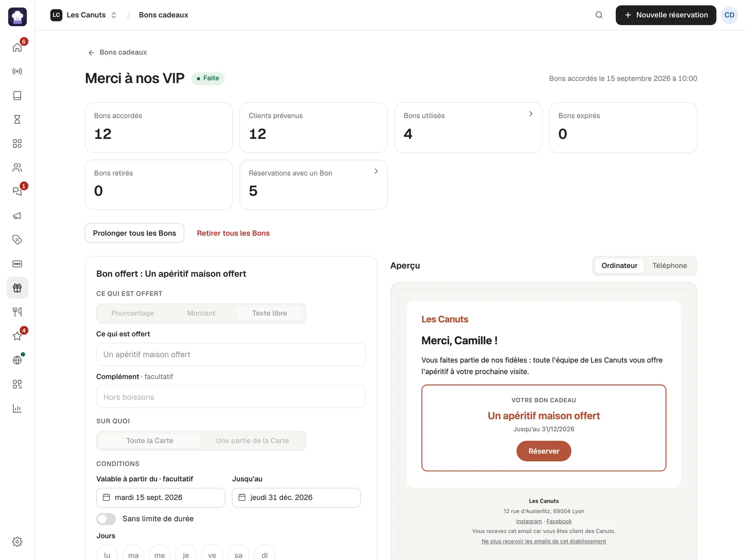747x560 pixels.
Task: Click the search magnifier icon
Action: (599, 15)
